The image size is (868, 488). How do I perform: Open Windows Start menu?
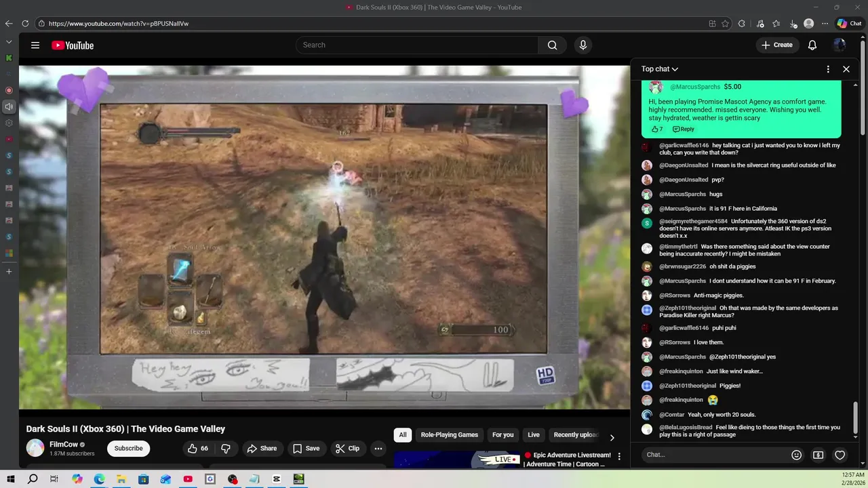click(11, 479)
